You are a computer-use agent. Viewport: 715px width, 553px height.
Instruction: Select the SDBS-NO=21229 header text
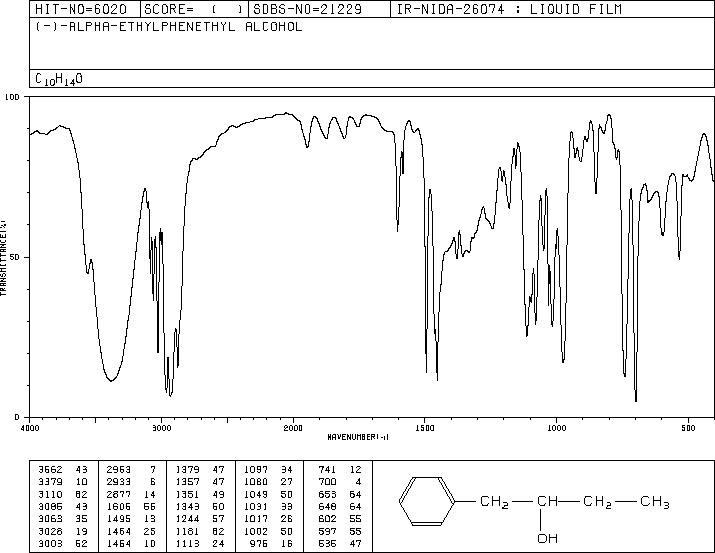(x=307, y=9)
